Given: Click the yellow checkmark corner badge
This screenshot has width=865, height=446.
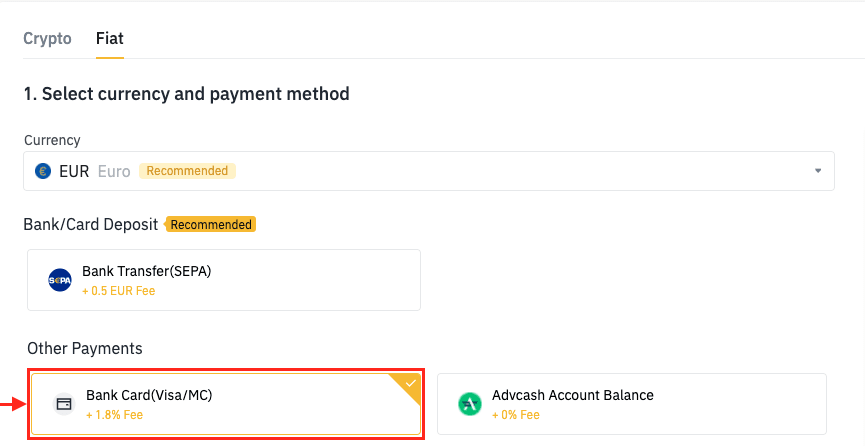Looking at the screenshot, I should coord(407,386).
